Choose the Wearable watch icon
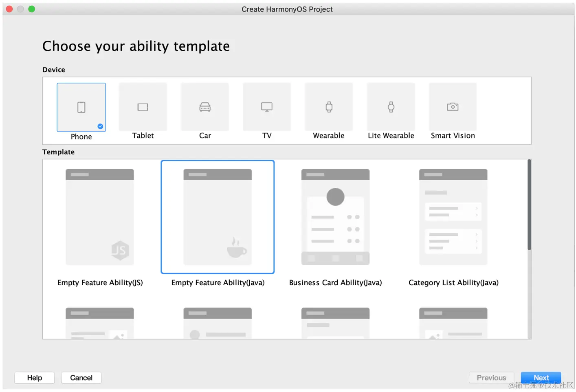Image resolution: width=576 pixels, height=392 pixels. pos(329,107)
